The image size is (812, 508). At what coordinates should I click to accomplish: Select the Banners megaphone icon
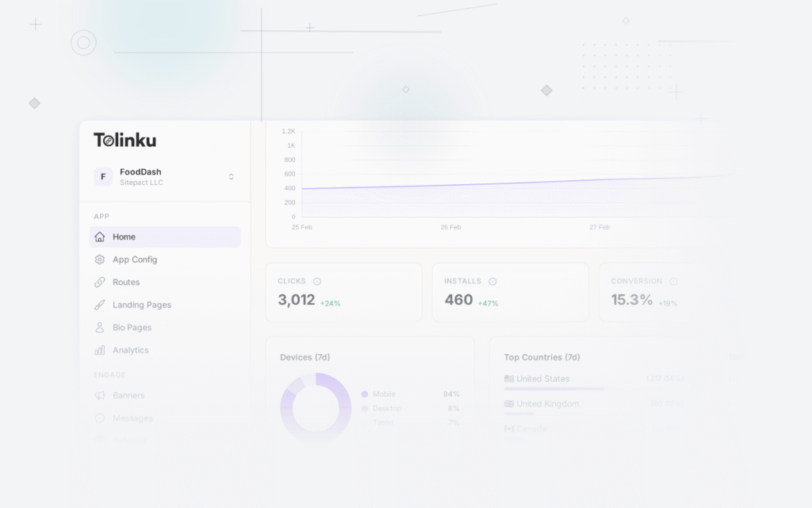[99, 395]
